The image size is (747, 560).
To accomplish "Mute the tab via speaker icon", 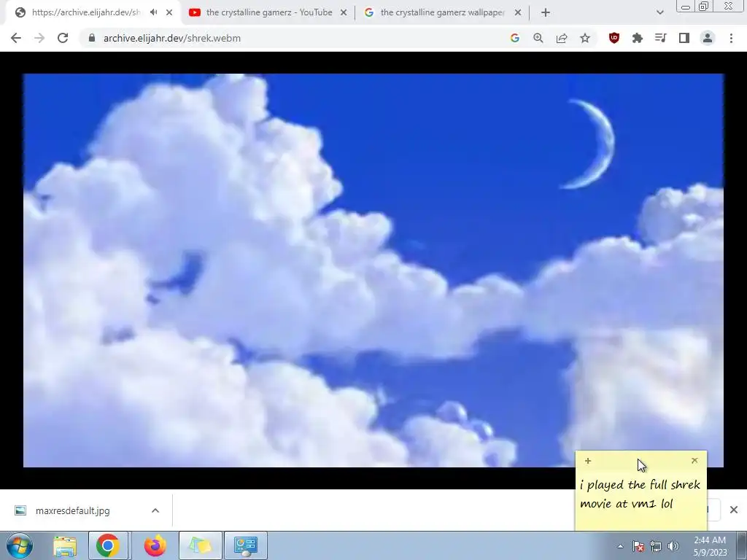I will pos(153,12).
